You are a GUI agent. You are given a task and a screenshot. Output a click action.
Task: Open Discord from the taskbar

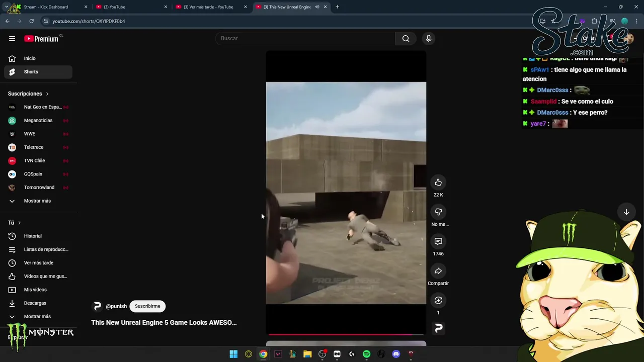coord(396,354)
